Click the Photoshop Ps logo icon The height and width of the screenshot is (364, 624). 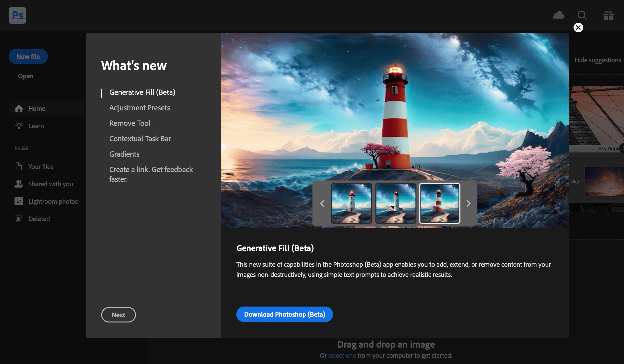click(17, 15)
